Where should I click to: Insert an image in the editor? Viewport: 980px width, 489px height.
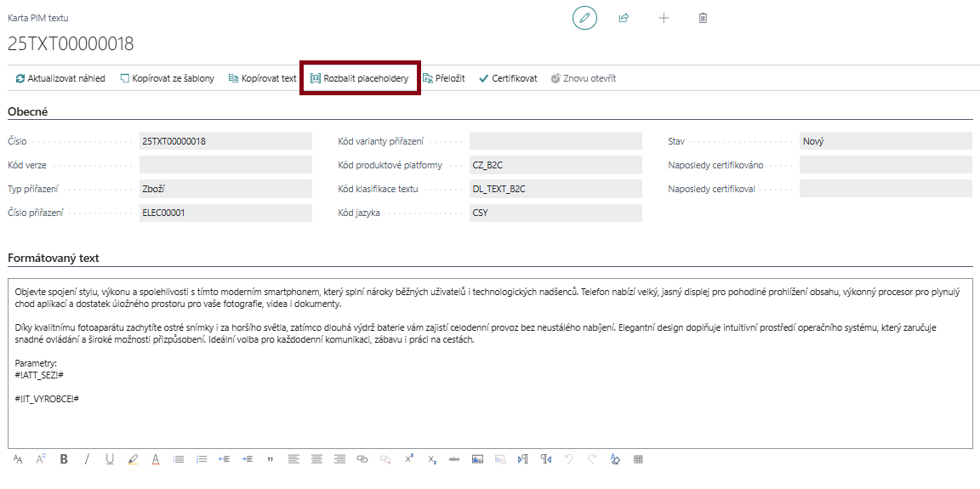477,459
